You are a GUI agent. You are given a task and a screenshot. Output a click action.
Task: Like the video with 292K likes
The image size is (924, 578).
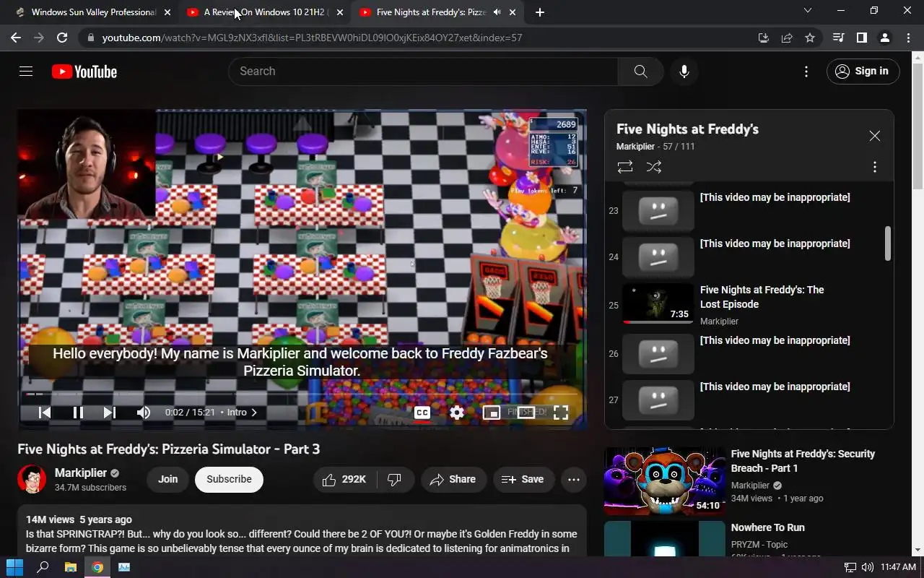click(344, 480)
